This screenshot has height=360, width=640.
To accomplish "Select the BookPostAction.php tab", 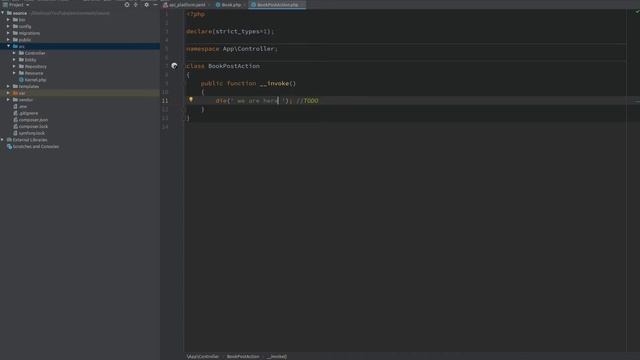I will point(277,5).
